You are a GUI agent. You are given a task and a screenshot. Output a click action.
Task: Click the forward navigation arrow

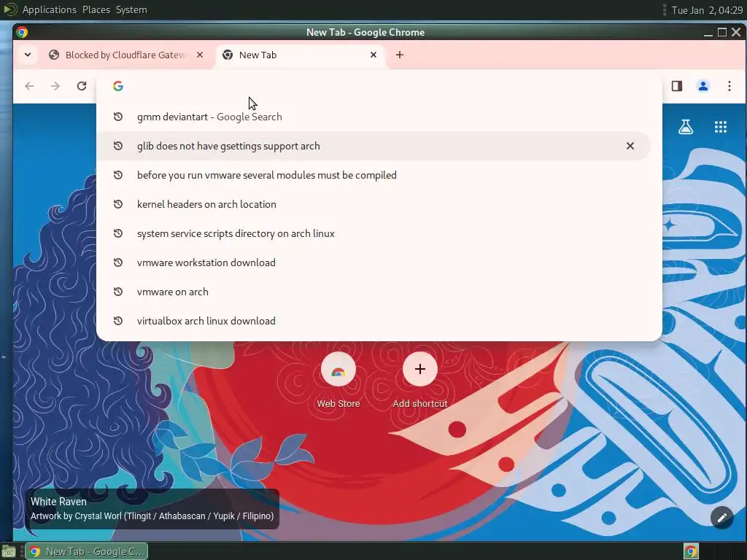55,86
